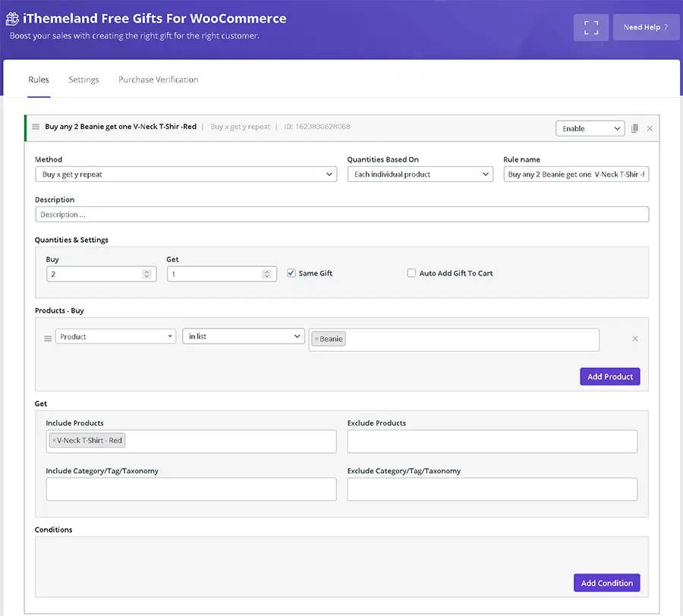Screen dimensions: 683x616
Task: Delete the rule with header X icon
Action: 650,129
